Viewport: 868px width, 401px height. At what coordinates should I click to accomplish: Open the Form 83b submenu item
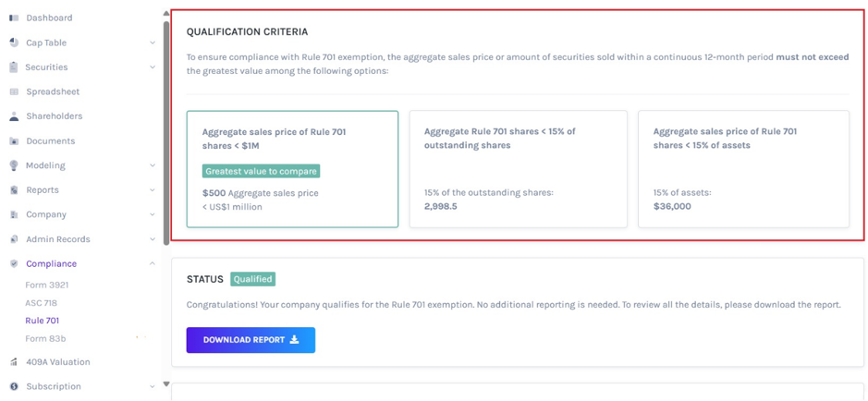(45, 338)
